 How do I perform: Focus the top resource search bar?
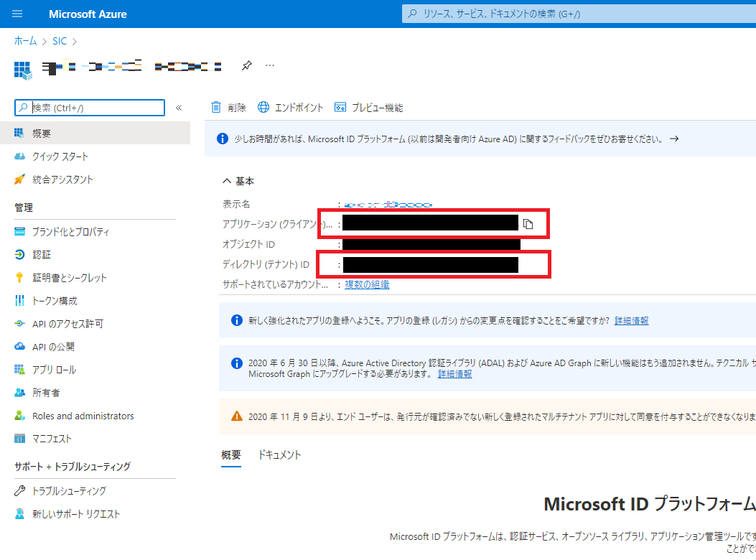(574, 14)
